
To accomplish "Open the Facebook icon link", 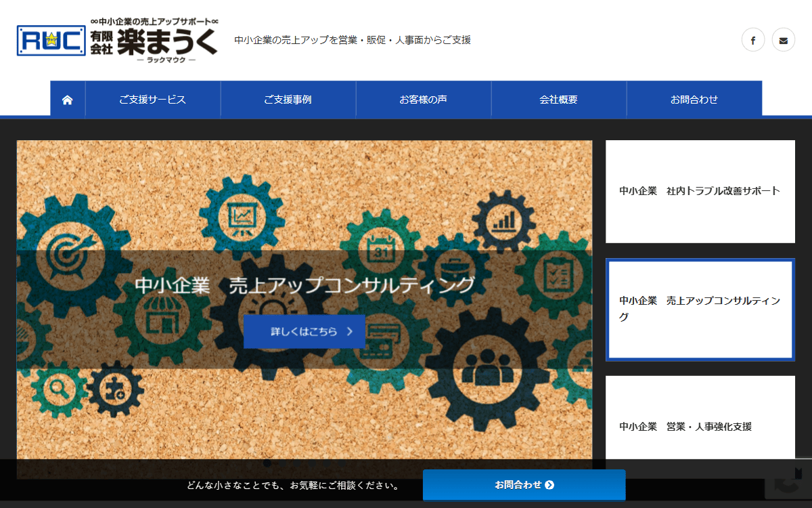I will coord(753,40).
